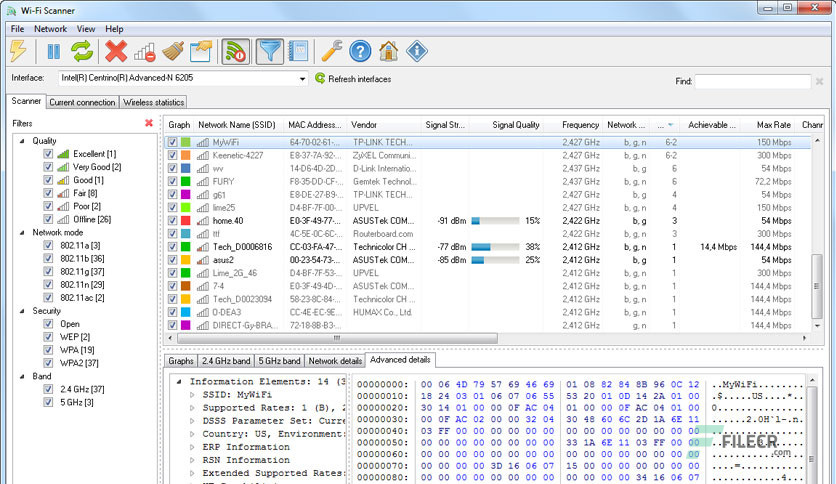Uncheck the Excellent [1] quality filter
Image resolution: width=836 pixels, height=484 pixels.
(x=48, y=154)
